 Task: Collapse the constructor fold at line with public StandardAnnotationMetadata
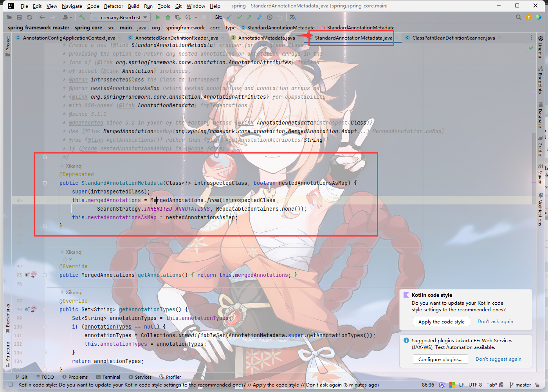point(45,183)
